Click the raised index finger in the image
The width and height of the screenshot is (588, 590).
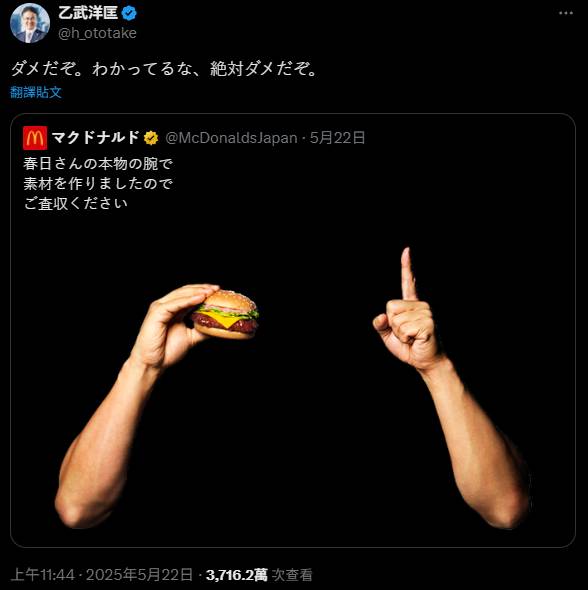pyautogui.click(x=408, y=274)
